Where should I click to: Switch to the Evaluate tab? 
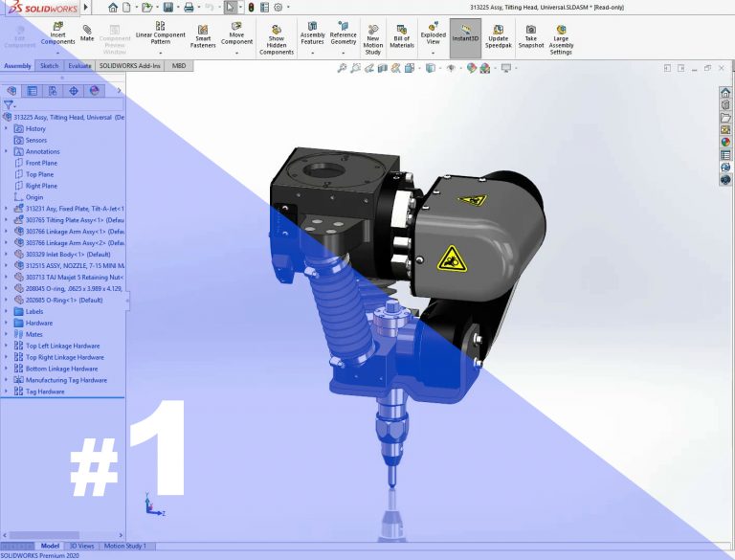coord(79,66)
